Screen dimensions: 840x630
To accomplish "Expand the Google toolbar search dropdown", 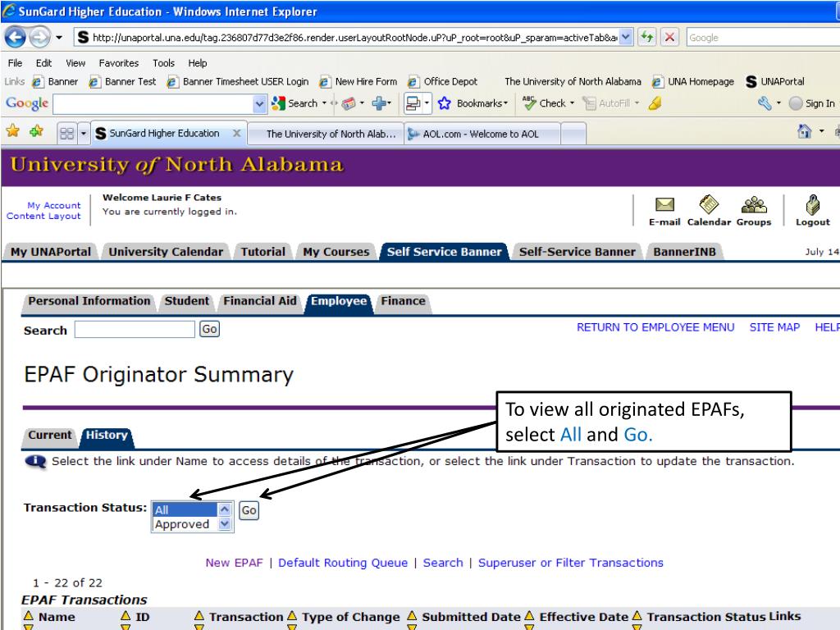I will pos(260,104).
